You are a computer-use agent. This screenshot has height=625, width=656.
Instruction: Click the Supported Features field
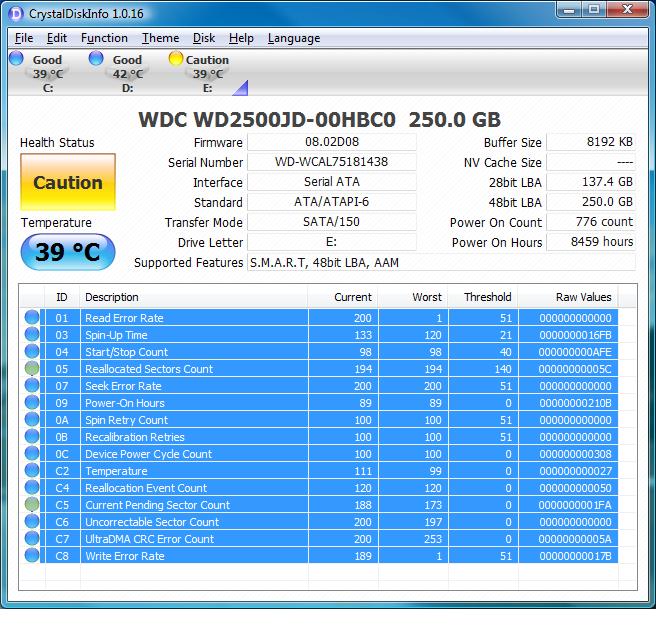(x=441, y=262)
